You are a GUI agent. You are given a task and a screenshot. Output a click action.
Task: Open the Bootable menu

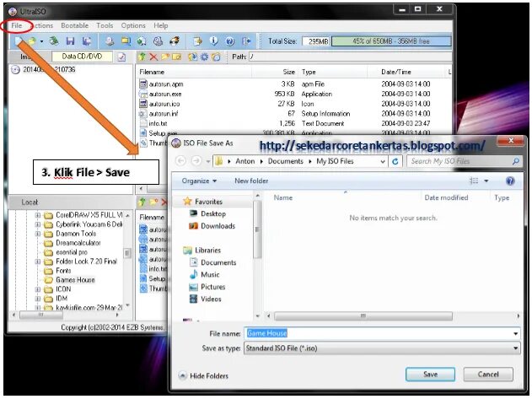point(75,25)
